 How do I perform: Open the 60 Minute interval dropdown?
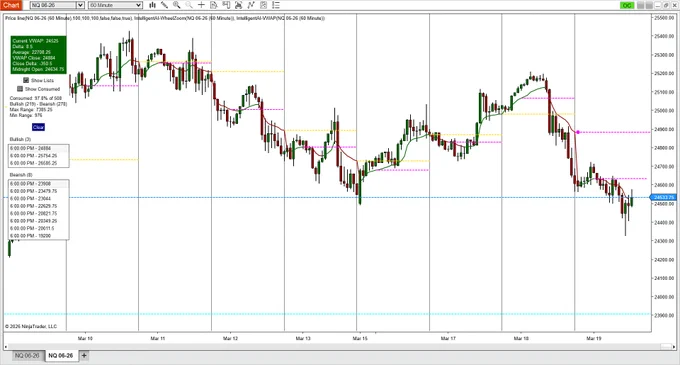click(115, 5)
